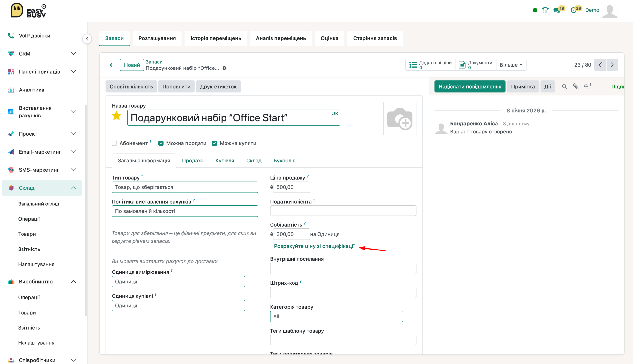This screenshot has height=364, width=633.
Task: Go to next record arrow
Action: pos(612,65)
